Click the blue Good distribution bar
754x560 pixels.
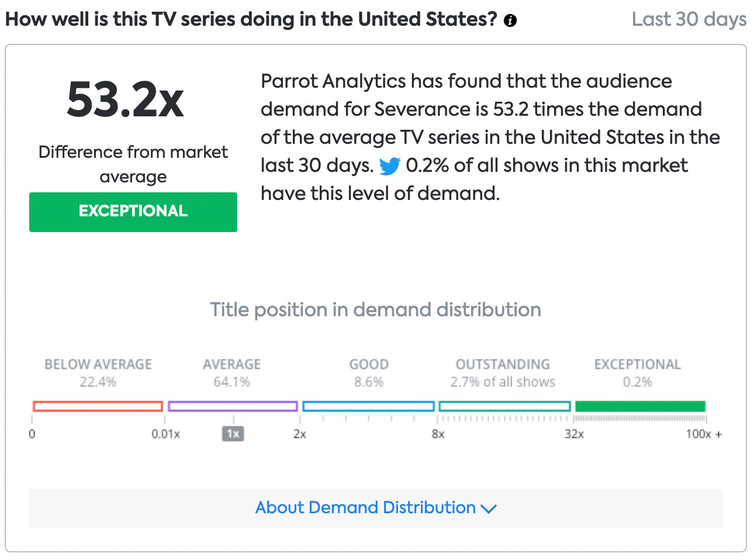click(368, 406)
